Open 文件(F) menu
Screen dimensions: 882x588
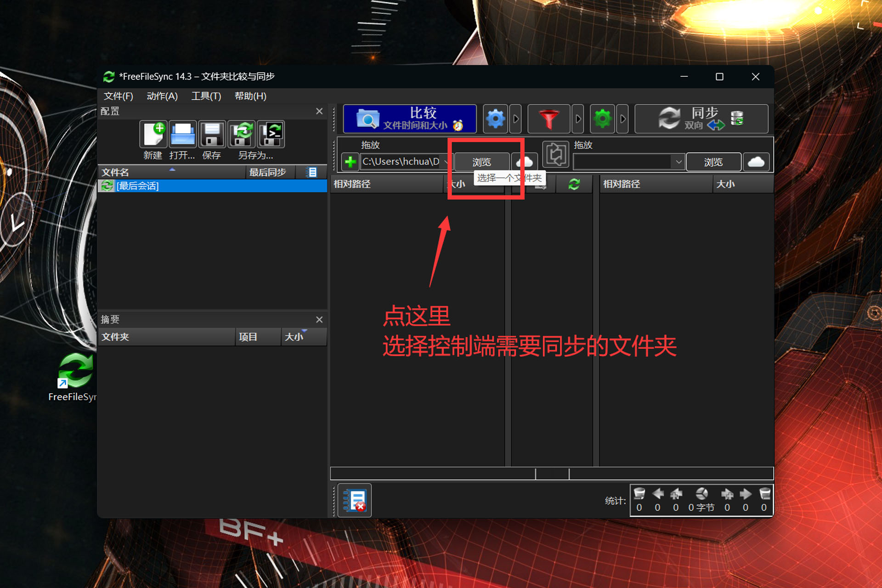pos(118,96)
